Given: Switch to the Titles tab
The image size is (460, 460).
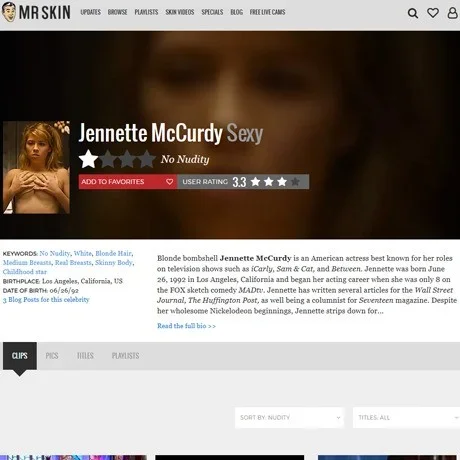Looking at the screenshot, I should (x=85, y=356).
